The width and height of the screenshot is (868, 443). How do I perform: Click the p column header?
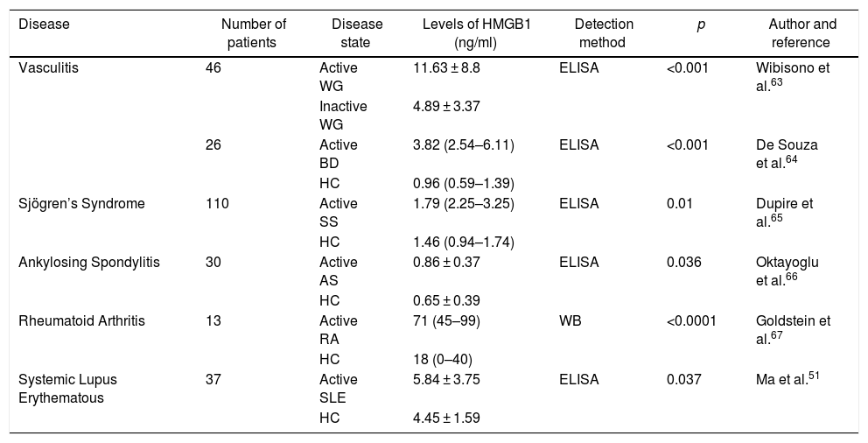[701, 25]
